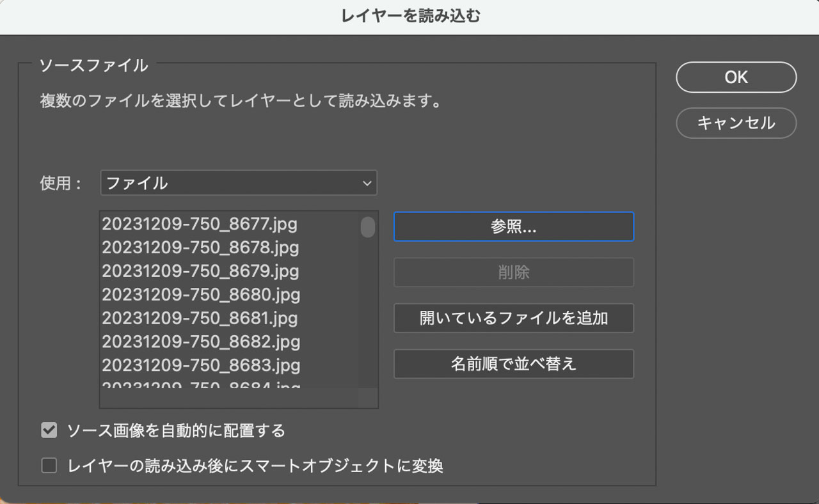Select file 20231209-750_8683.jpg
The image size is (819, 504).
pyautogui.click(x=200, y=365)
